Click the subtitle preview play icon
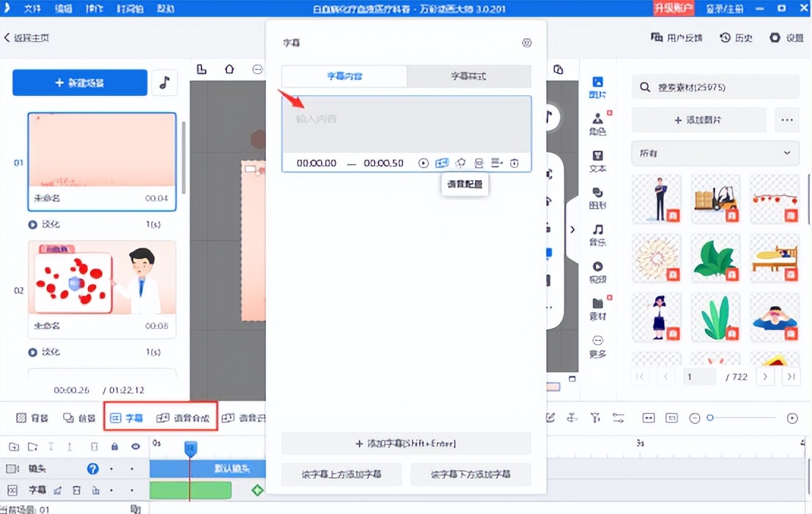812x514 pixels. pyautogui.click(x=424, y=163)
